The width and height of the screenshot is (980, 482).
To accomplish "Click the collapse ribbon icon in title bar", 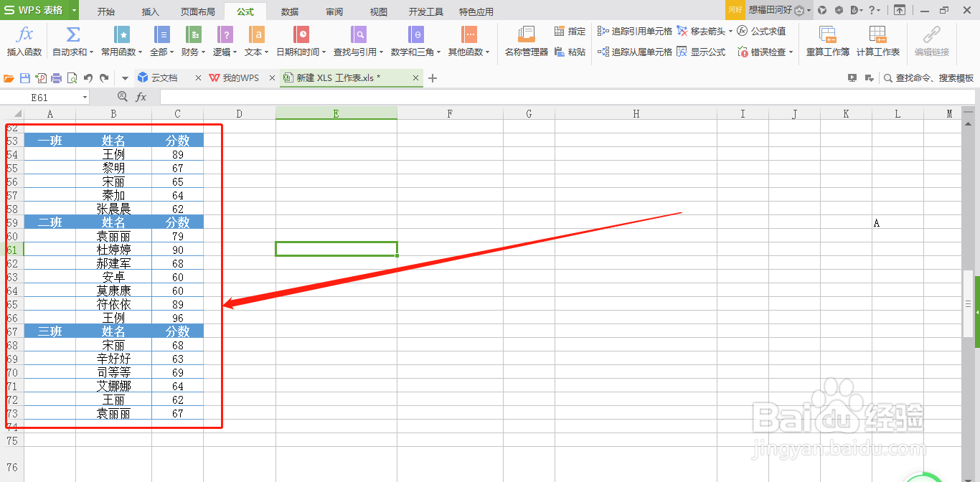I will click(899, 10).
